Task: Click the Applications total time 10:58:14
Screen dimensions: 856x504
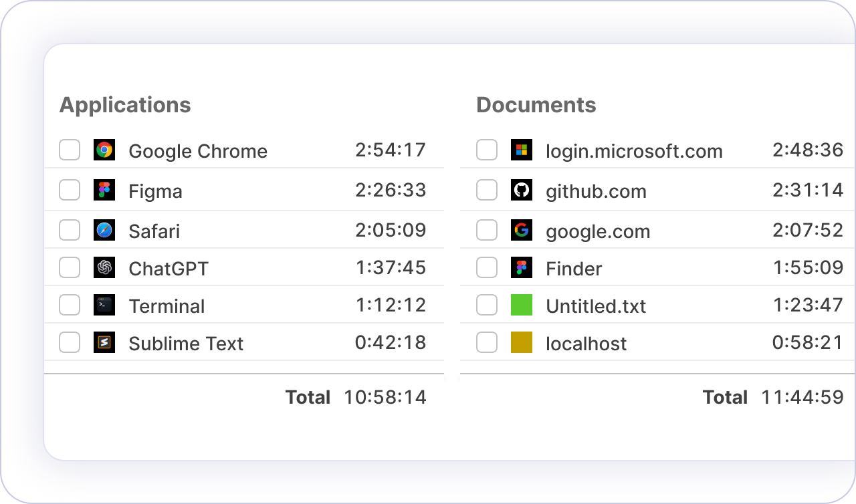Action: (385, 397)
